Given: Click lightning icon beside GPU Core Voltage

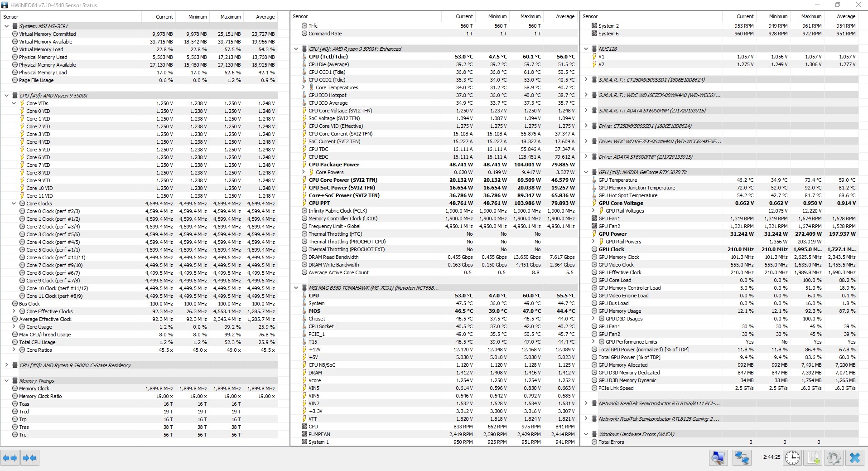Looking at the screenshot, I should [x=594, y=203].
